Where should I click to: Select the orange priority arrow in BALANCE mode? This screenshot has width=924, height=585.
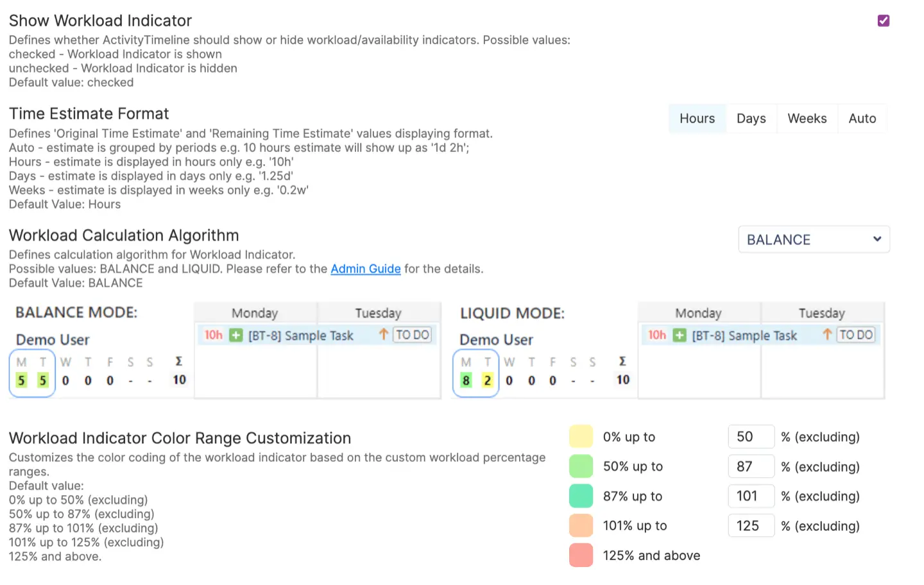383,334
